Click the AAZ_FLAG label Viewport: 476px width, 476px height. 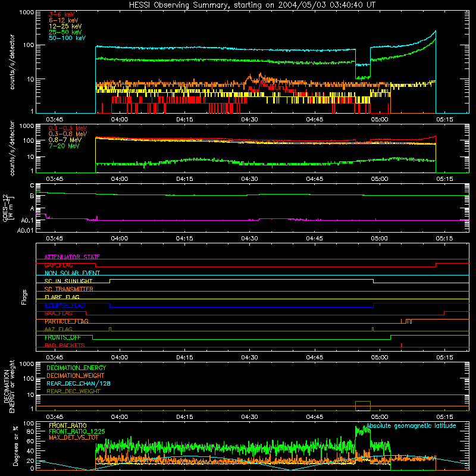pos(58,329)
